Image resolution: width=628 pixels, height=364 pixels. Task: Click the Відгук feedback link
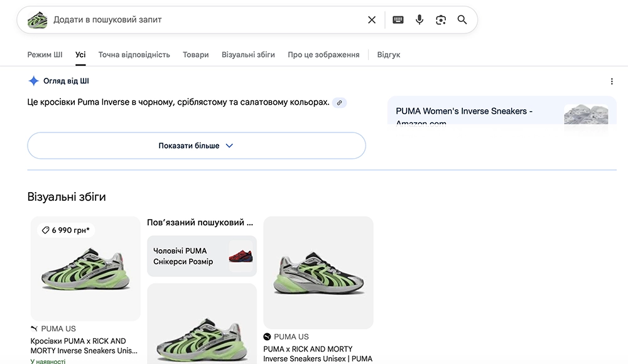click(x=388, y=55)
